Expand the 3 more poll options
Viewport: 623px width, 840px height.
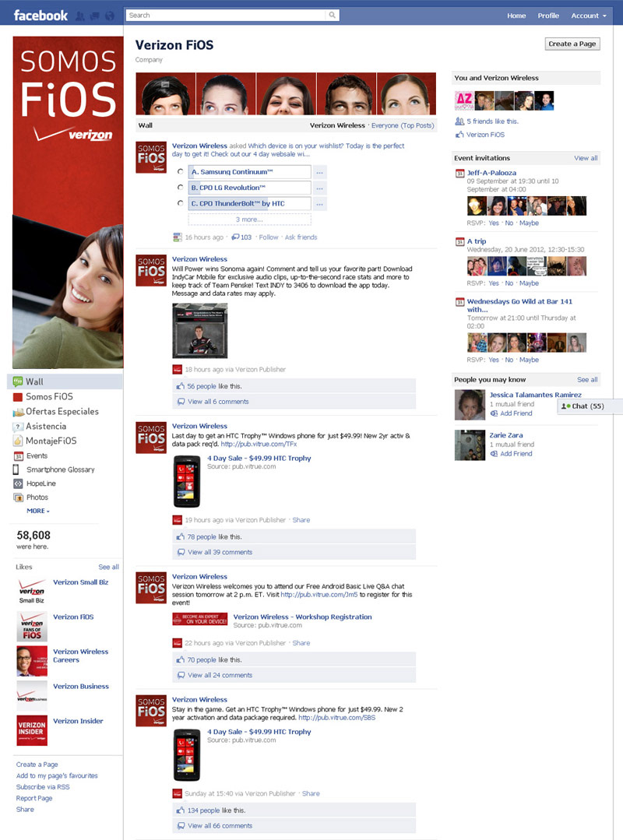click(250, 220)
